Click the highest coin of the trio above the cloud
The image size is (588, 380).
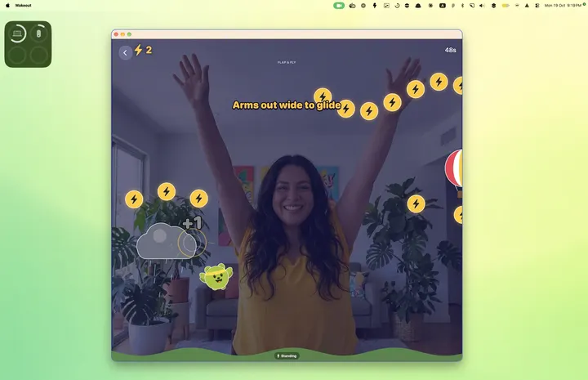pyautogui.click(x=167, y=192)
